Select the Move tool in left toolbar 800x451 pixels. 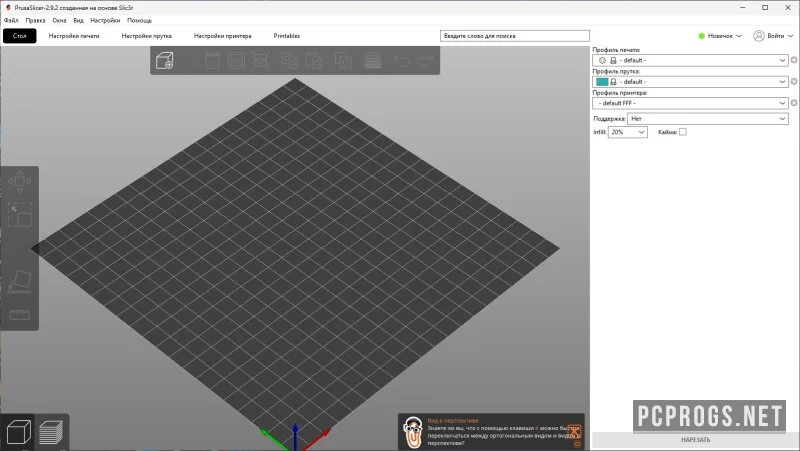click(x=19, y=182)
